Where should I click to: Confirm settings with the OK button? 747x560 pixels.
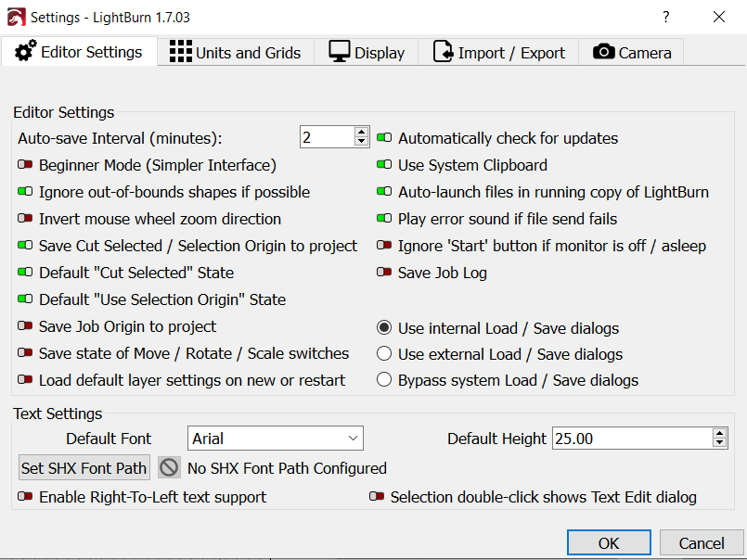[609, 543]
